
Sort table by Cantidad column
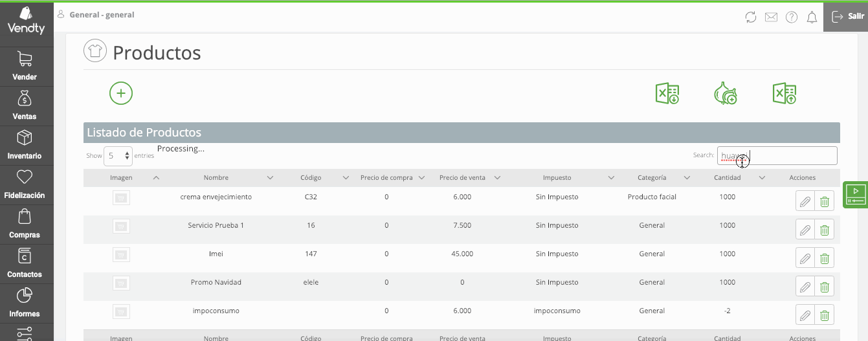pyautogui.click(x=728, y=177)
